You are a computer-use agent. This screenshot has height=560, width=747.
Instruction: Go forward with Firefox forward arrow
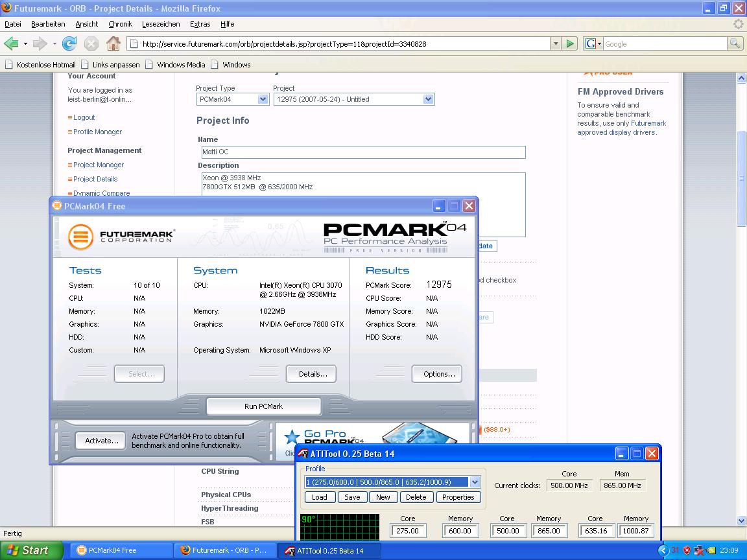[x=40, y=44]
